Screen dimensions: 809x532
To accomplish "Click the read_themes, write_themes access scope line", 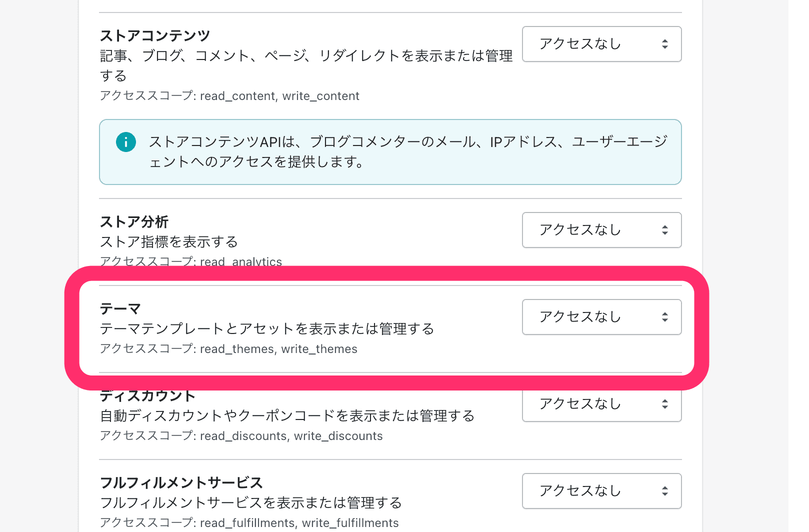I will tap(228, 349).
